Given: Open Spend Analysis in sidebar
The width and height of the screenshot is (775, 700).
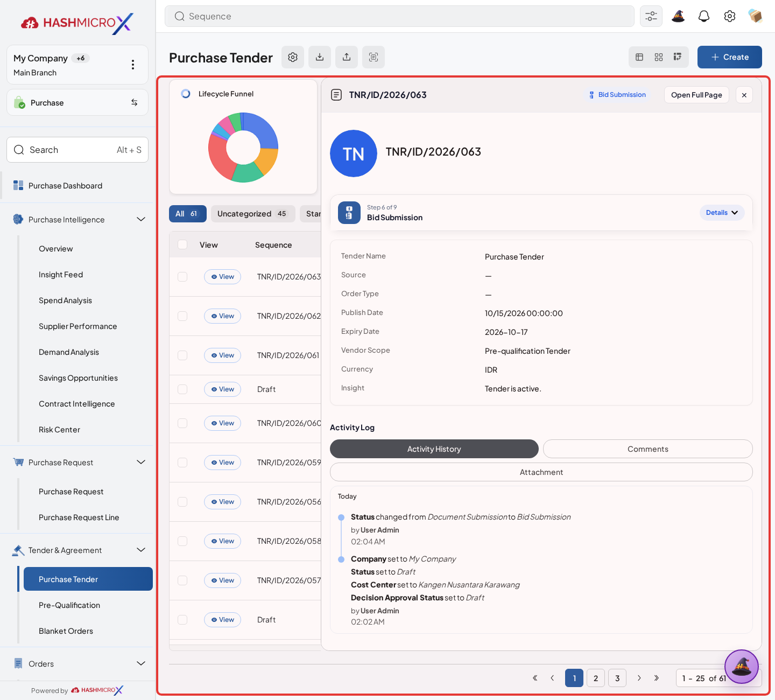Looking at the screenshot, I should click(65, 300).
